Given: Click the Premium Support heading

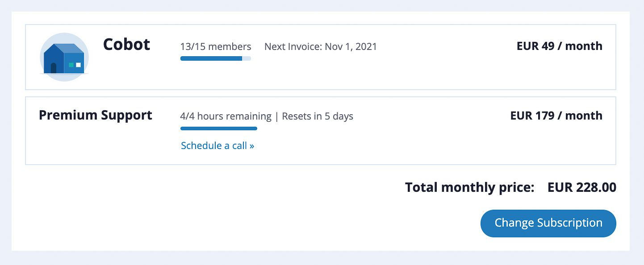Looking at the screenshot, I should click(96, 116).
